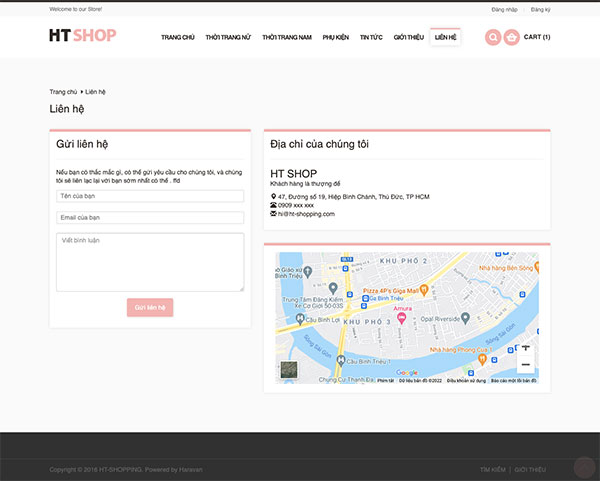600x481 pixels.
Task: Open TIN TỨC menu item
Action: 371,38
